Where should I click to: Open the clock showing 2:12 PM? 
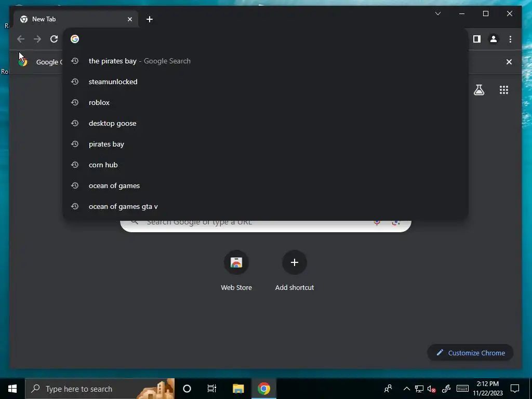click(x=487, y=389)
